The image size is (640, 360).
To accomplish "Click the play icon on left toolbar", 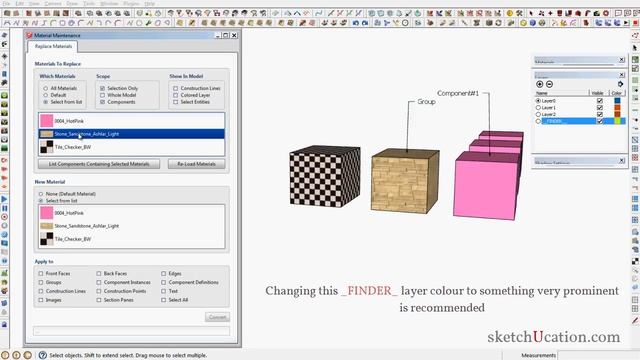I will (x=4, y=199).
